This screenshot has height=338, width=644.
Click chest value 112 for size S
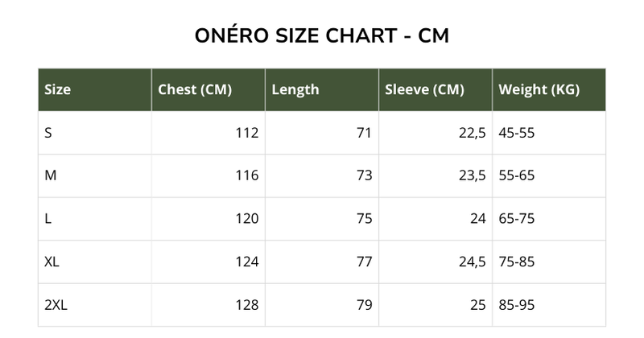point(247,133)
